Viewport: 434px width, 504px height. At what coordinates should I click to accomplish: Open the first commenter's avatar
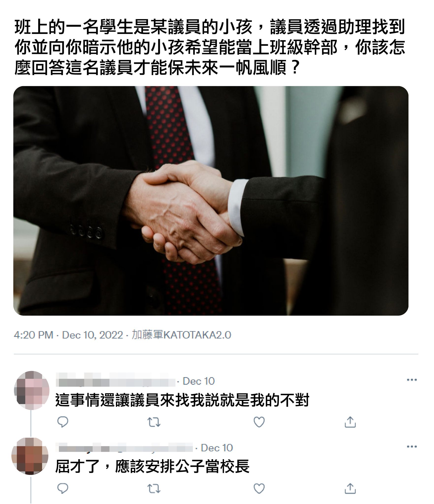click(32, 390)
